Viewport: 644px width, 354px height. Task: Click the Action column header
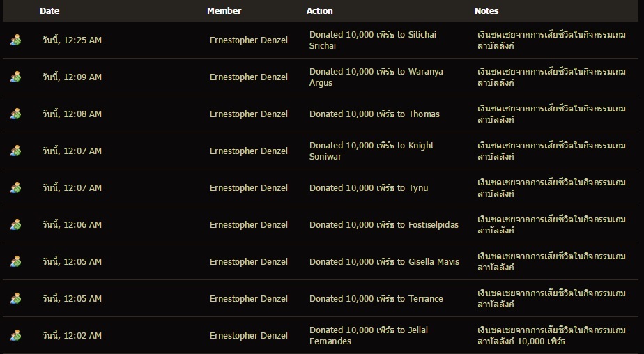[x=319, y=11]
